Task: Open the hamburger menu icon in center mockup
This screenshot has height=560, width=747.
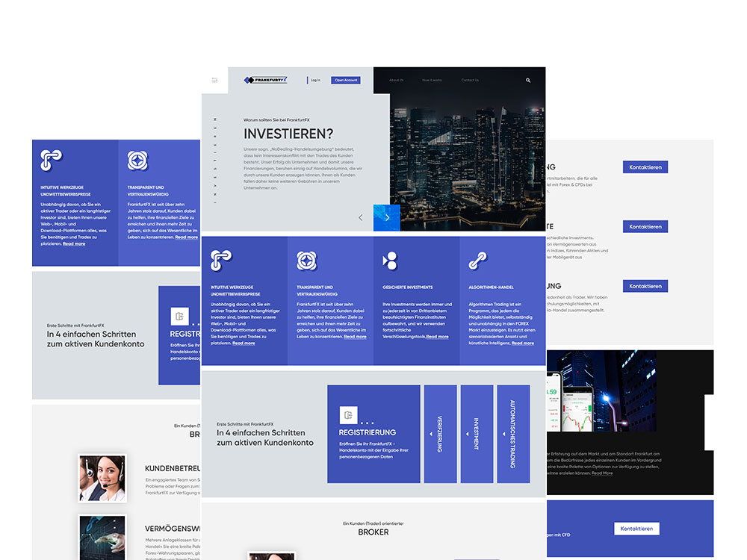Action: [214, 80]
